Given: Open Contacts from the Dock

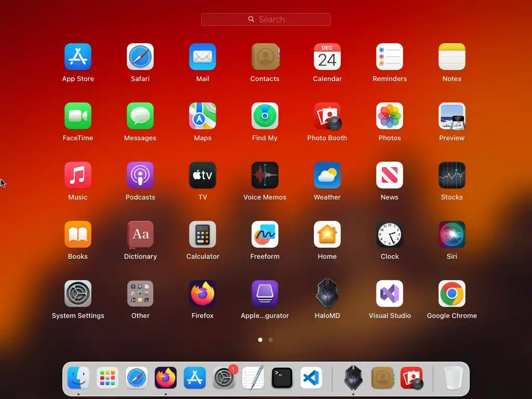Looking at the screenshot, I should (383, 378).
